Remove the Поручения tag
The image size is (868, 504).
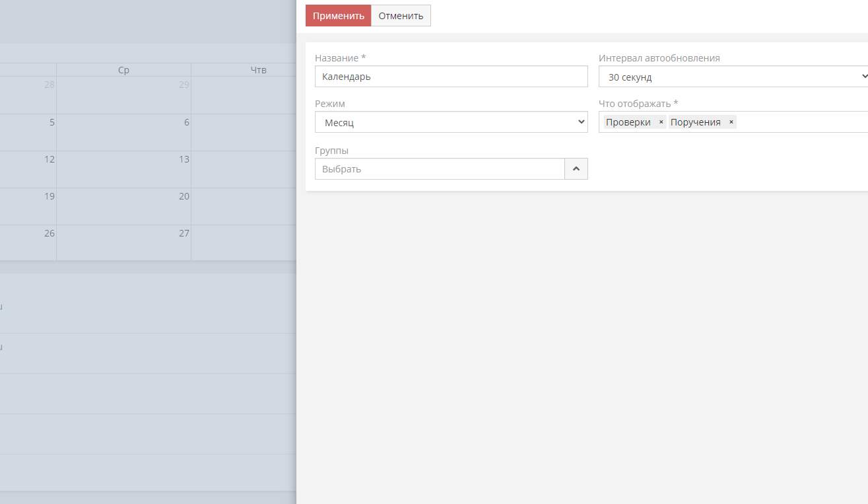(731, 122)
